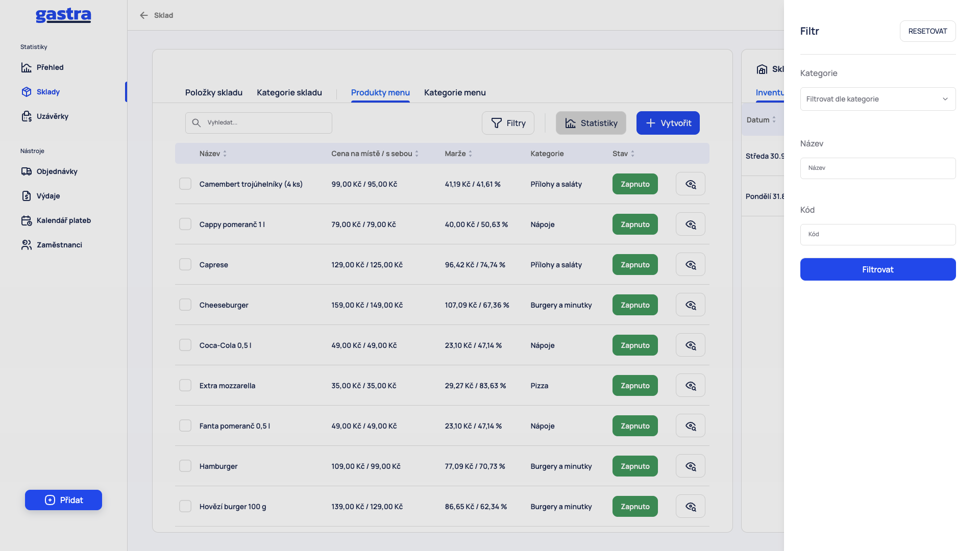Click the gastra logo
Viewport: 980px width, 551px height.
pyautogui.click(x=63, y=16)
